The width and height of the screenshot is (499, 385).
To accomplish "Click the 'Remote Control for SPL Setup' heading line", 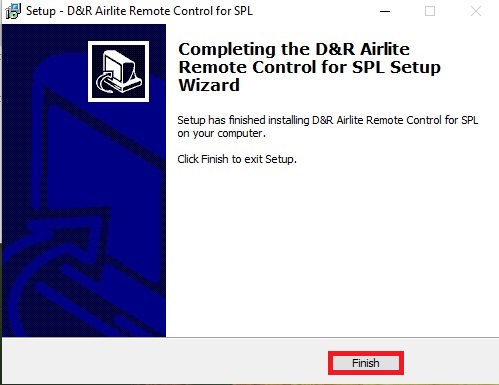I will click(310, 67).
